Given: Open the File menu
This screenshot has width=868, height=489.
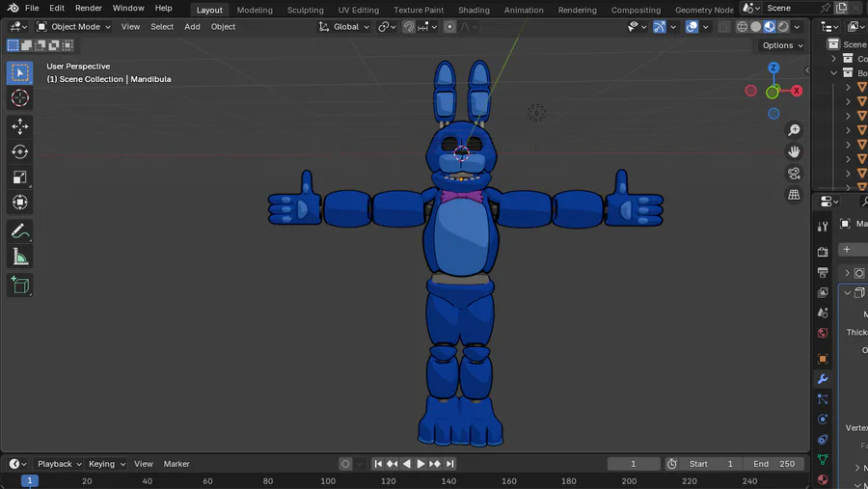Looking at the screenshot, I should pos(32,8).
